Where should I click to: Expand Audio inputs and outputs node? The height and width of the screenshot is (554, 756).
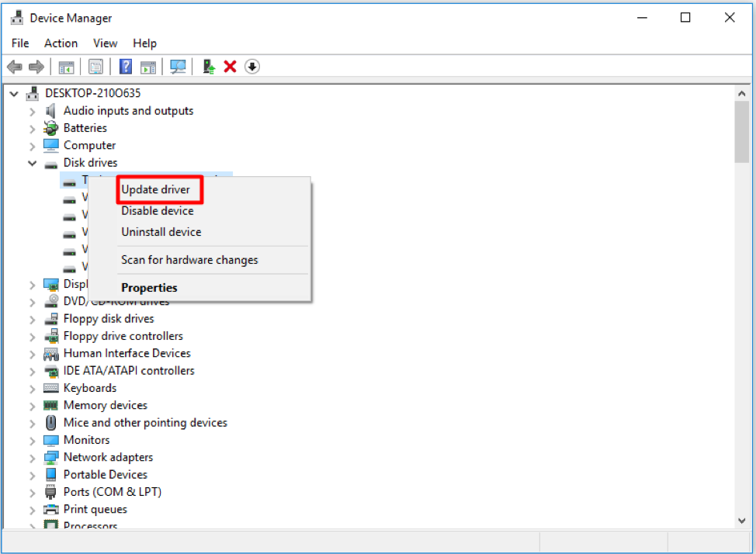coord(33,112)
